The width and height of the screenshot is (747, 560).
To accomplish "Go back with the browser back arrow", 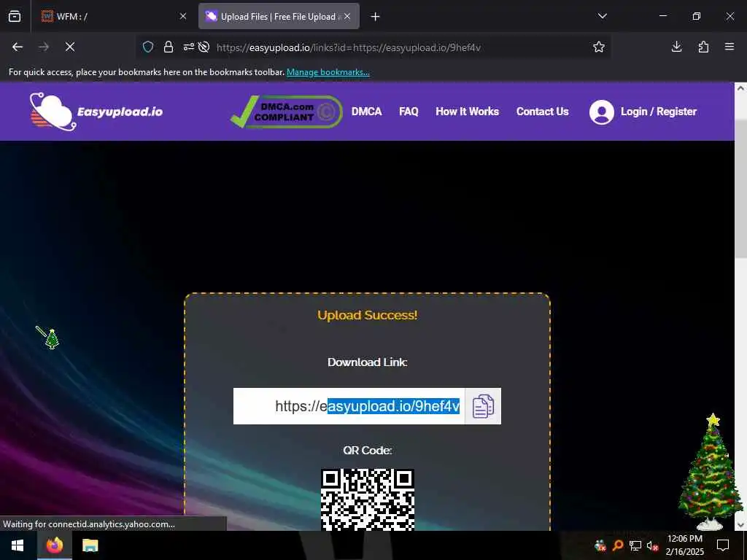I will (18, 47).
